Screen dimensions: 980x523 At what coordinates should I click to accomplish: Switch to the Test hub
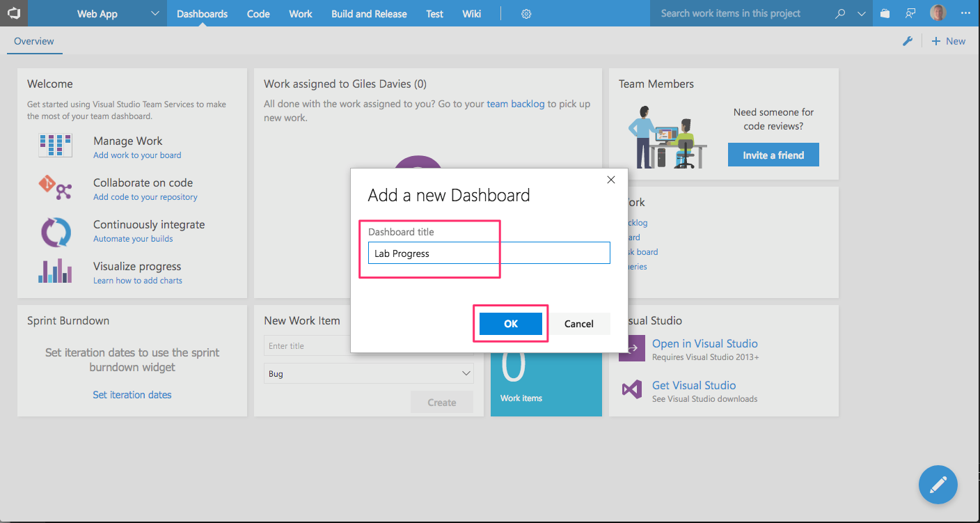coord(435,13)
